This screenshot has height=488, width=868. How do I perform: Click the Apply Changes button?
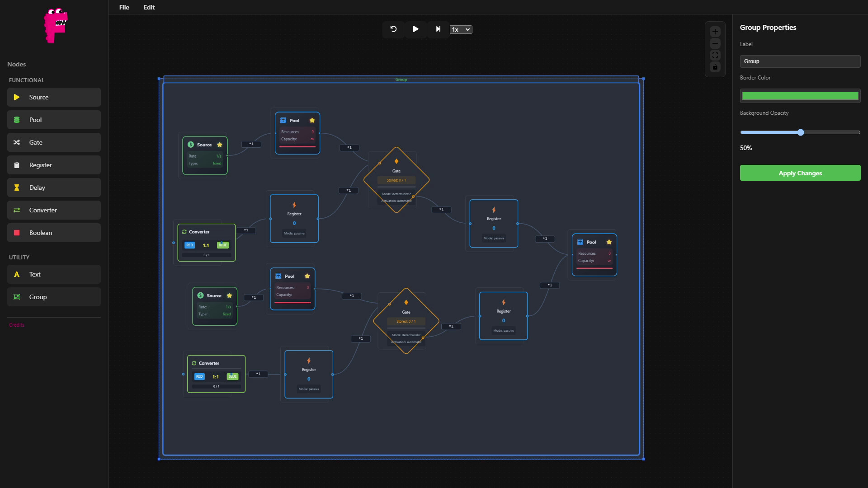tap(800, 173)
